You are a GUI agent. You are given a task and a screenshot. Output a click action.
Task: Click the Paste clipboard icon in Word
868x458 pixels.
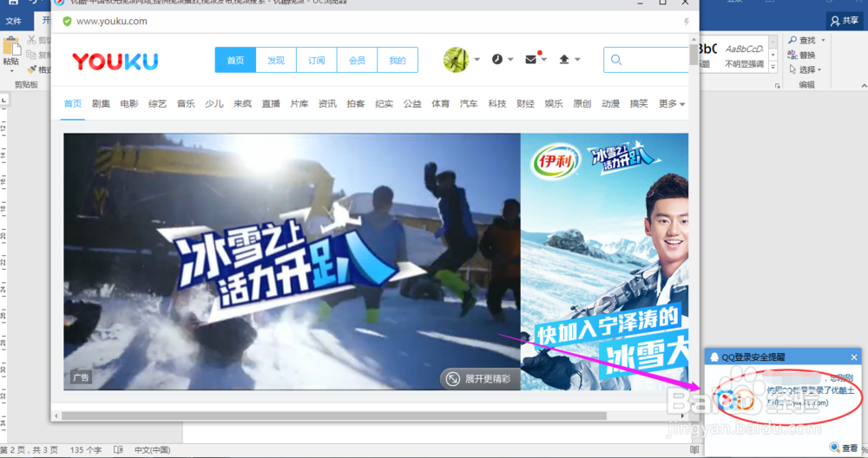click(x=11, y=47)
